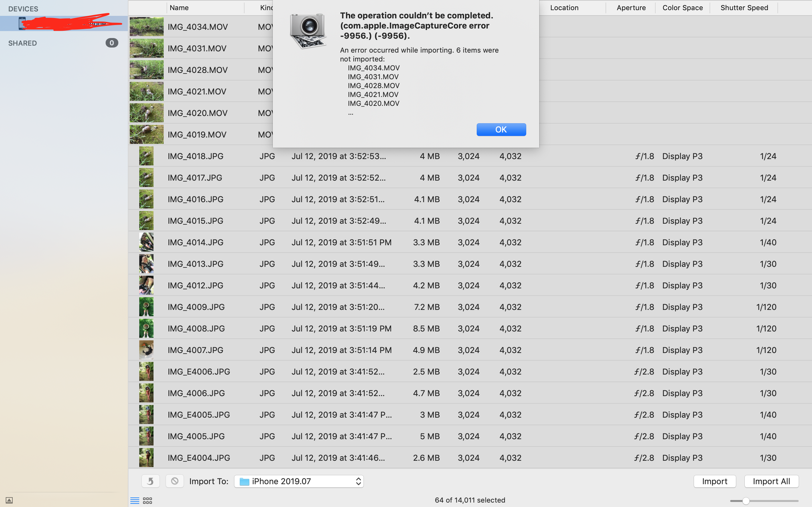Screen dimensions: 812x507
Task: Toggle the device settings panel at the sidebar bottom
Action: tap(10, 500)
